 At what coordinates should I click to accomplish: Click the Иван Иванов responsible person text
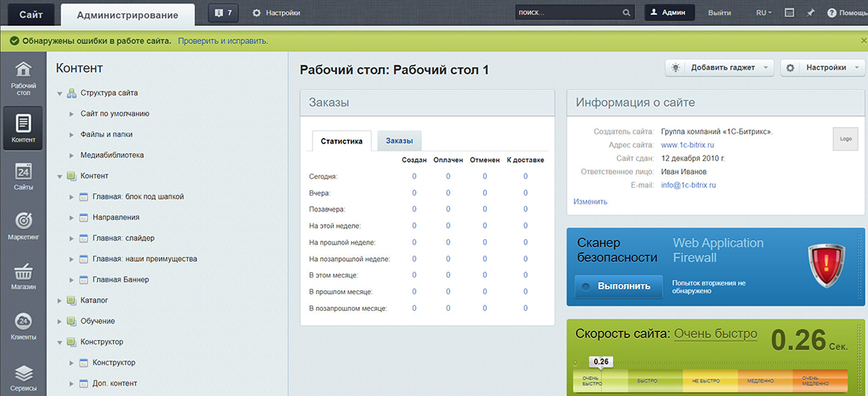pyautogui.click(x=683, y=172)
